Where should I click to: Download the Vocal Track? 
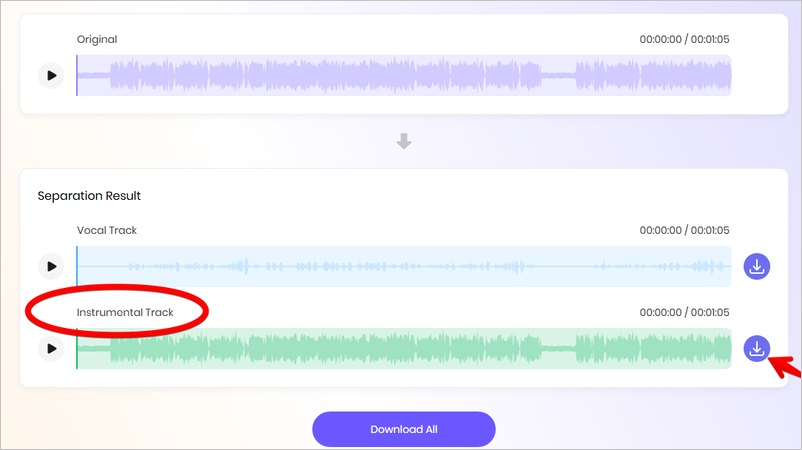[x=756, y=266]
